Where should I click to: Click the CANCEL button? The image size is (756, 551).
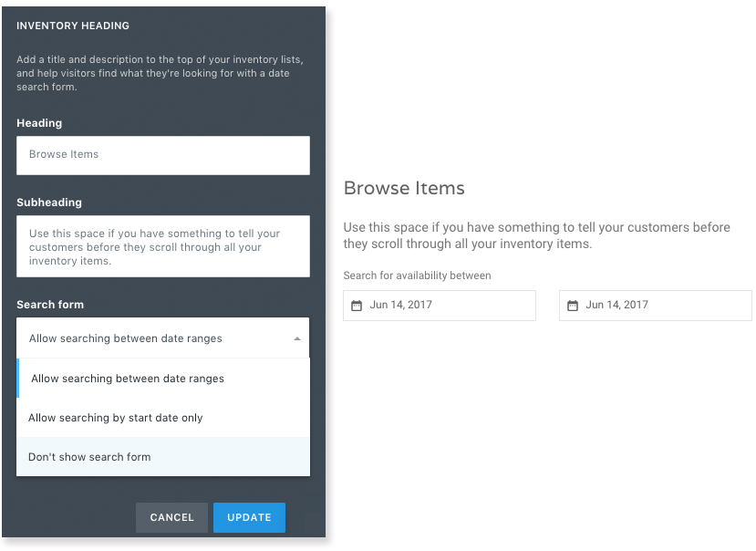[x=171, y=517]
